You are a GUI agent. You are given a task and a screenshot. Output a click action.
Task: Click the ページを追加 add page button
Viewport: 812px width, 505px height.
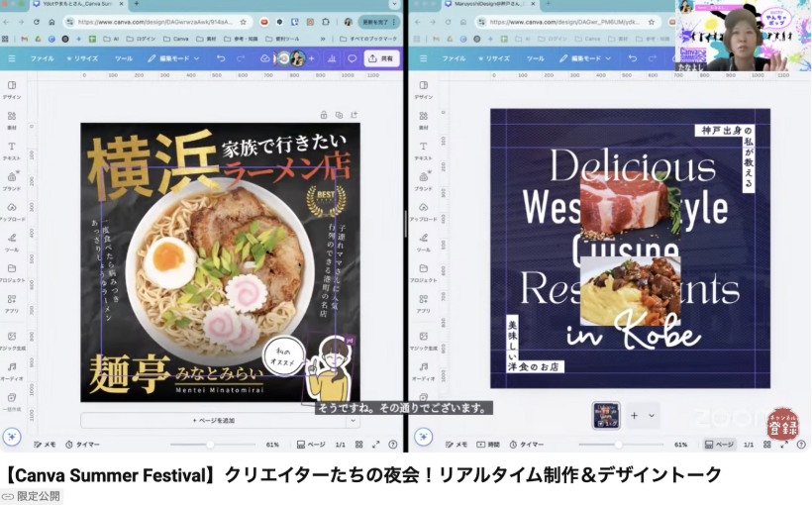pyautogui.click(x=213, y=421)
